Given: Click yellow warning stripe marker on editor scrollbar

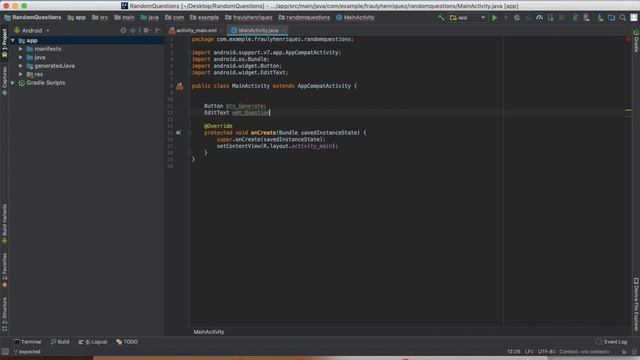Looking at the screenshot, I should [x=628, y=110].
